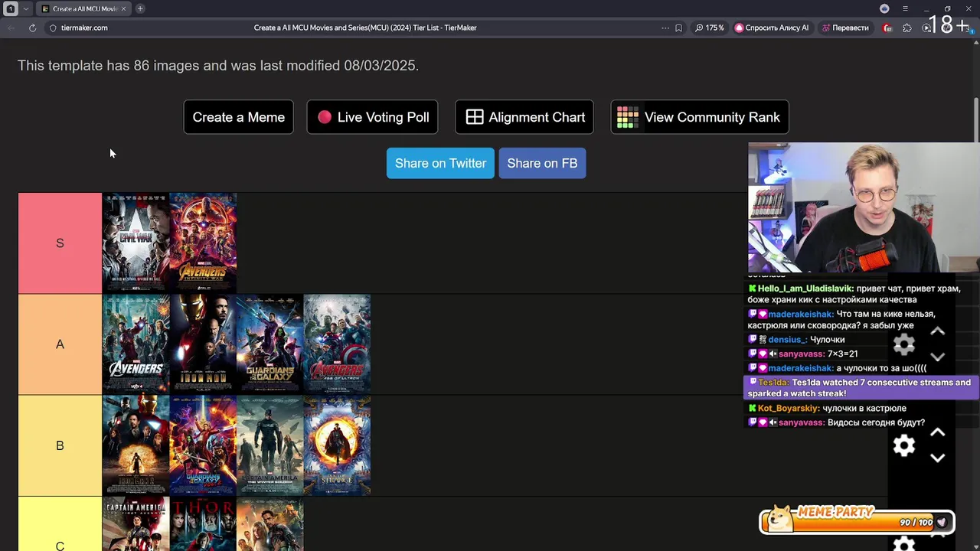Open settings gear for tier B row
The height and width of the screenshot is (551, 980).
click(x=904, y=445)
